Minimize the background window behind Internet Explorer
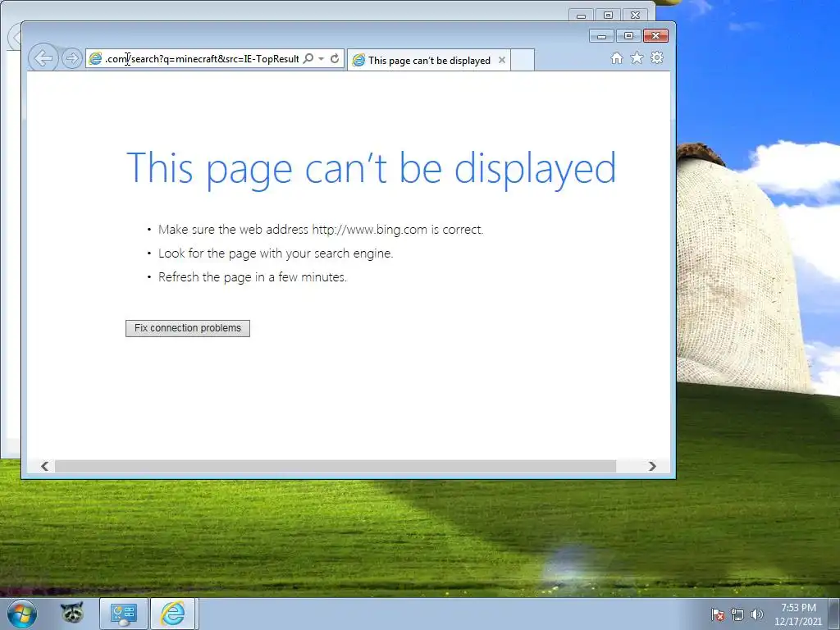840x630 pixels. (x=581, y=15)
